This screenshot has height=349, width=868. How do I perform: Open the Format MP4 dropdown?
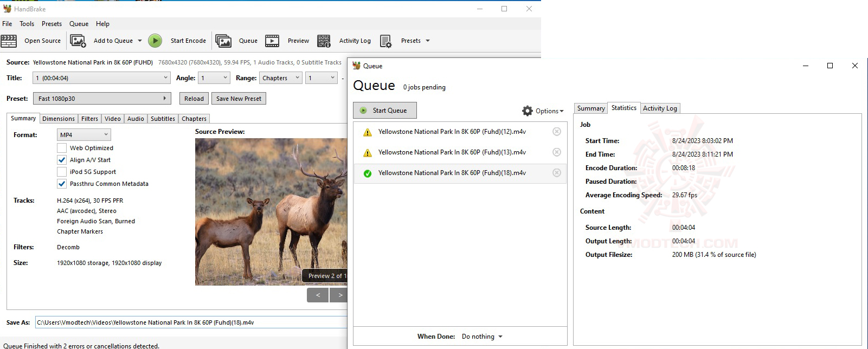pyautogui.click(x=83, y=135)
